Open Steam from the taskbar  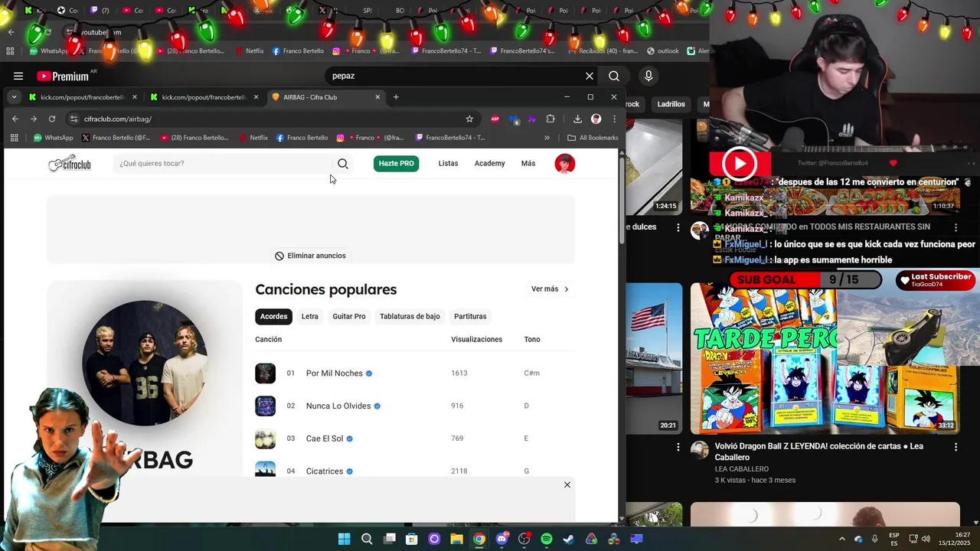[569, 539]
